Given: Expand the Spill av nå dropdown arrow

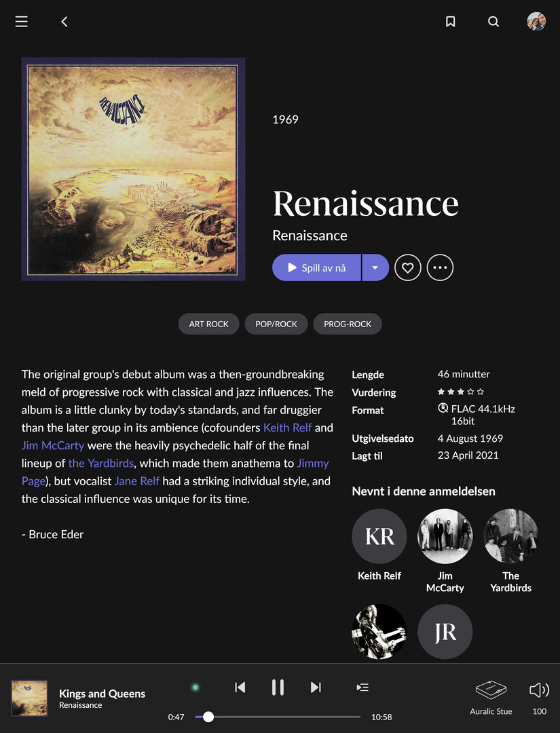Looking at the screenshot, I should coord(375,267).
